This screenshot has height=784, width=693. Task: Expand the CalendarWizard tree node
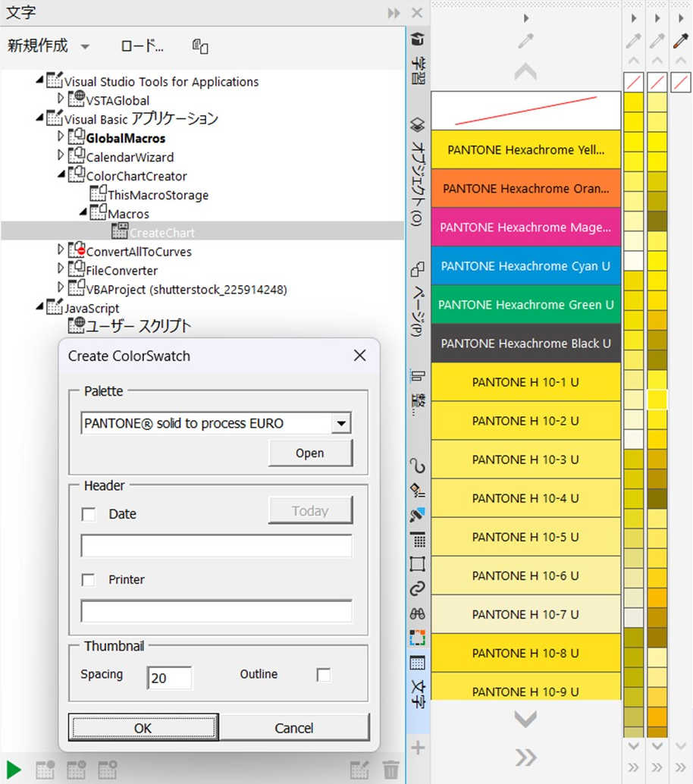coord(61,155)
